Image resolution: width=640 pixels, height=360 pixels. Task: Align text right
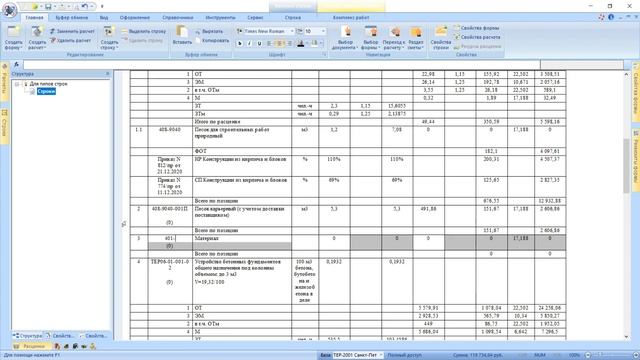pyautogui.click(x=289, y=43)
